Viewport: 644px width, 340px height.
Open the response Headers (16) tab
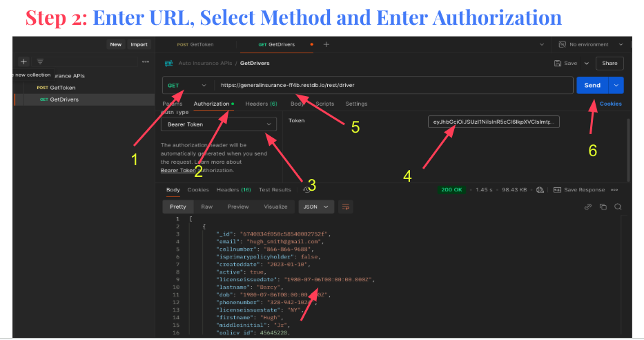click(x=234, y=190)
